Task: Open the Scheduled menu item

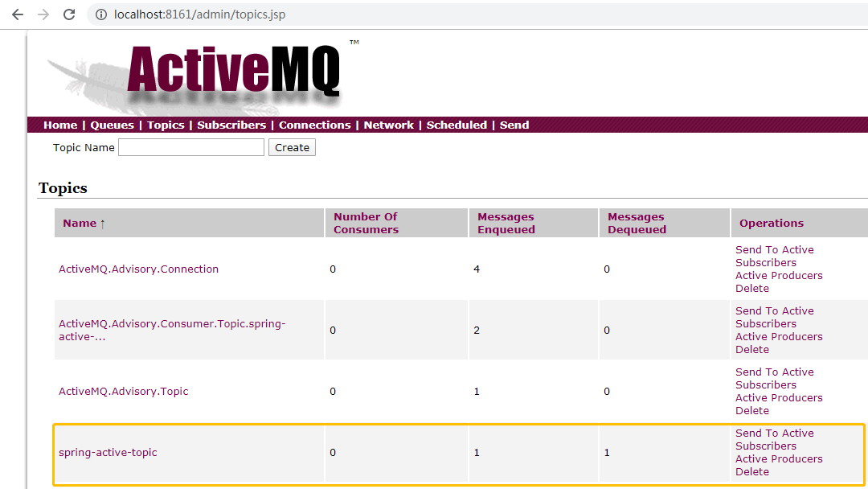Action: 457,125
